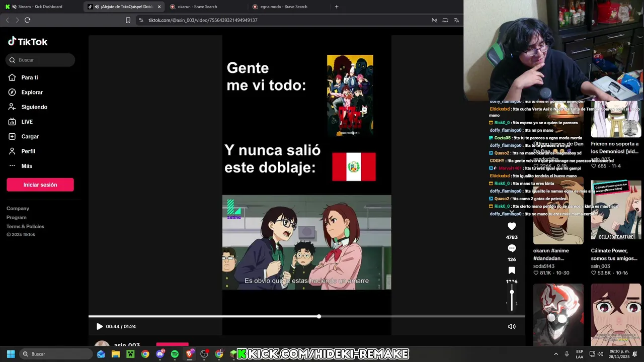Click the microphone tray icon
Image resolution: width=644 pixels, height=362 pixels.
tap(567, 354)
